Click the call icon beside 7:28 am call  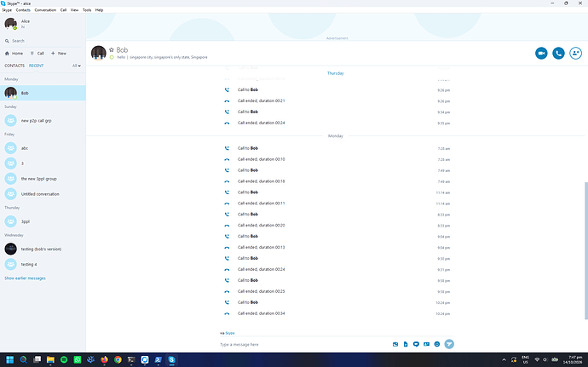[227, 148]
